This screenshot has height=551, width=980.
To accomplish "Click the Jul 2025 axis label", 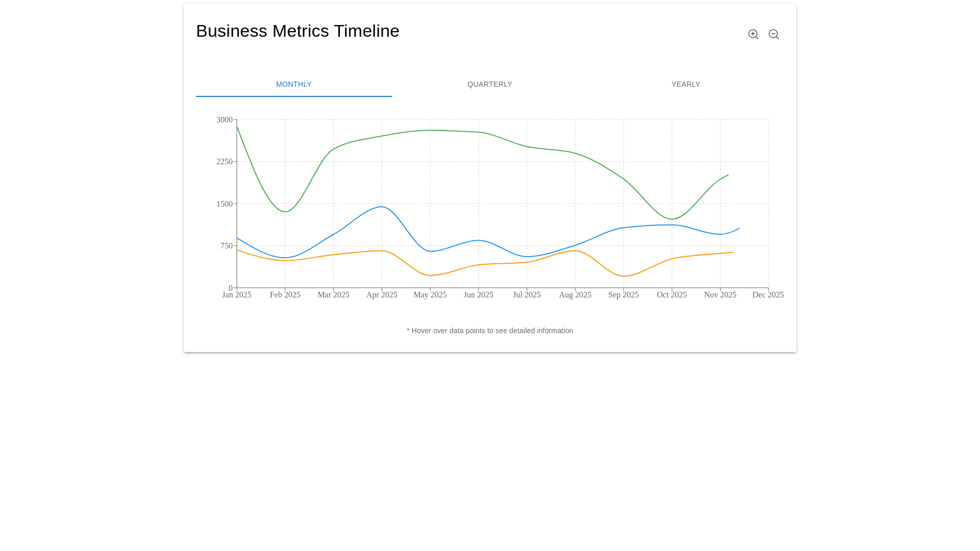I will 527,295.
